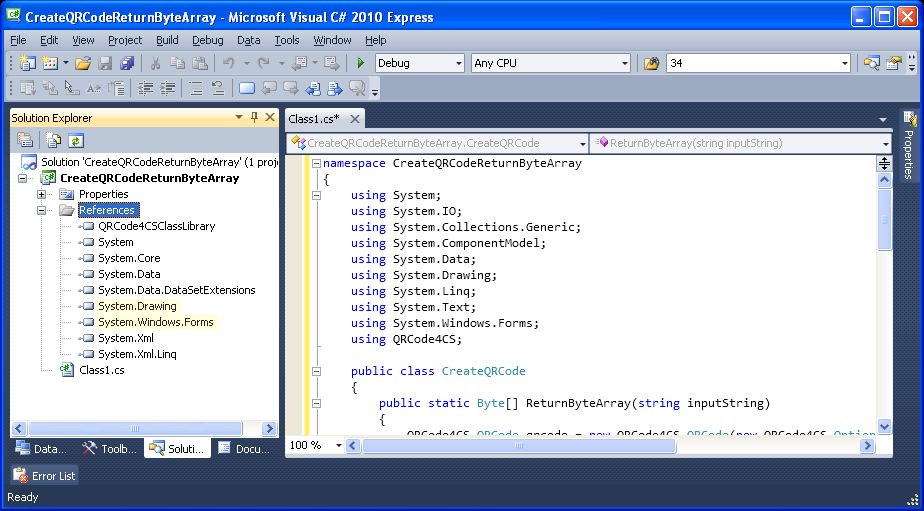Click the Find in Files icon

click(x=651, y=63)
